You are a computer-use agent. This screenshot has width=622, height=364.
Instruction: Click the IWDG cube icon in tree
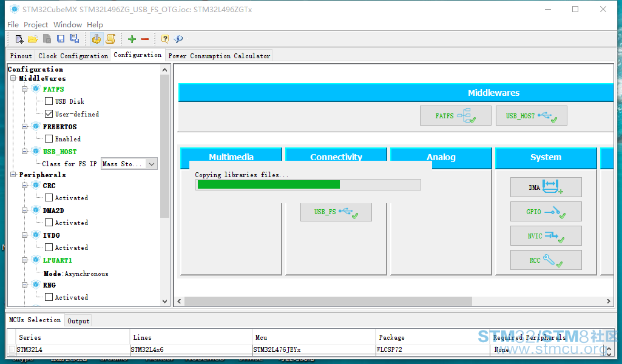[x=36, y=235]
